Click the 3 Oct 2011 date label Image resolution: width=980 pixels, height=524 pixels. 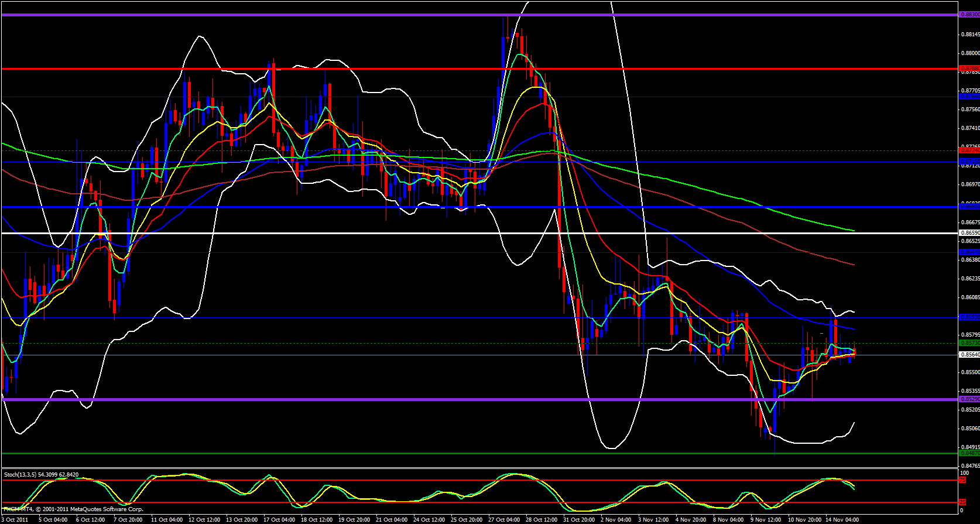(15, 520)
